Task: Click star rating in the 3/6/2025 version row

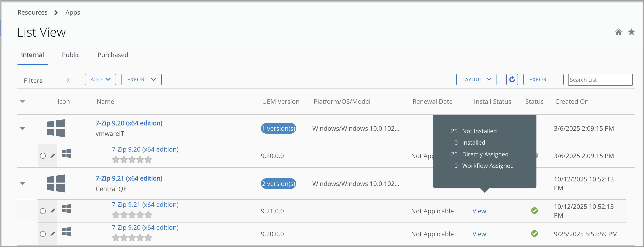Action: (x=132, y=159)
